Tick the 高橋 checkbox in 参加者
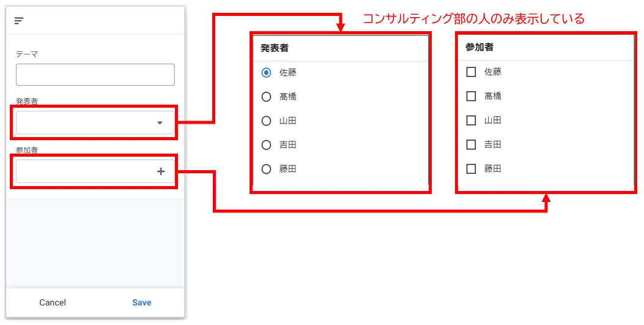Screen dimensions: 644x325 coord(471,96)
